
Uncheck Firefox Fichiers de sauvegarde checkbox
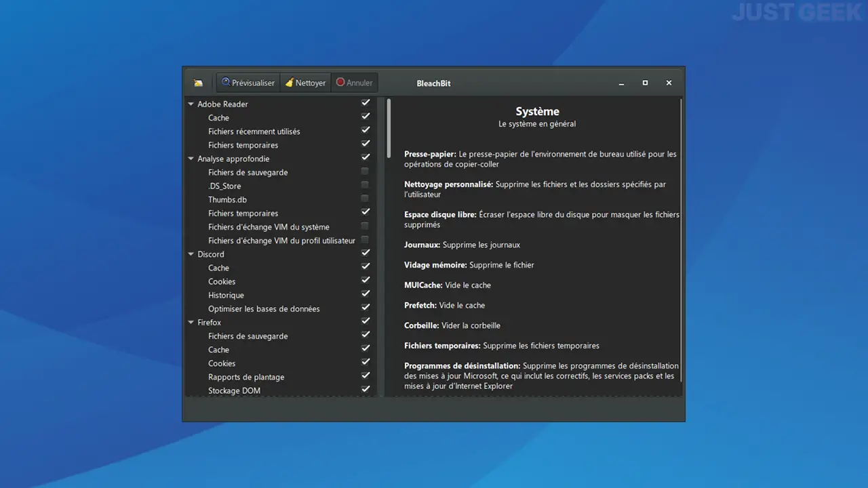click(x=366, y=334)
